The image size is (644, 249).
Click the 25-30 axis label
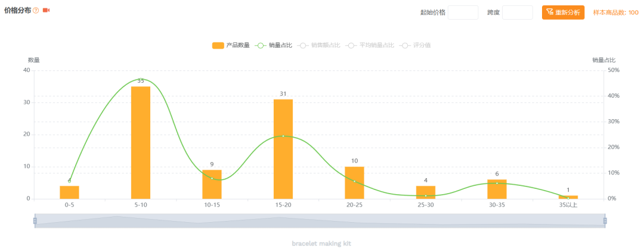click(x=426, y=205)
